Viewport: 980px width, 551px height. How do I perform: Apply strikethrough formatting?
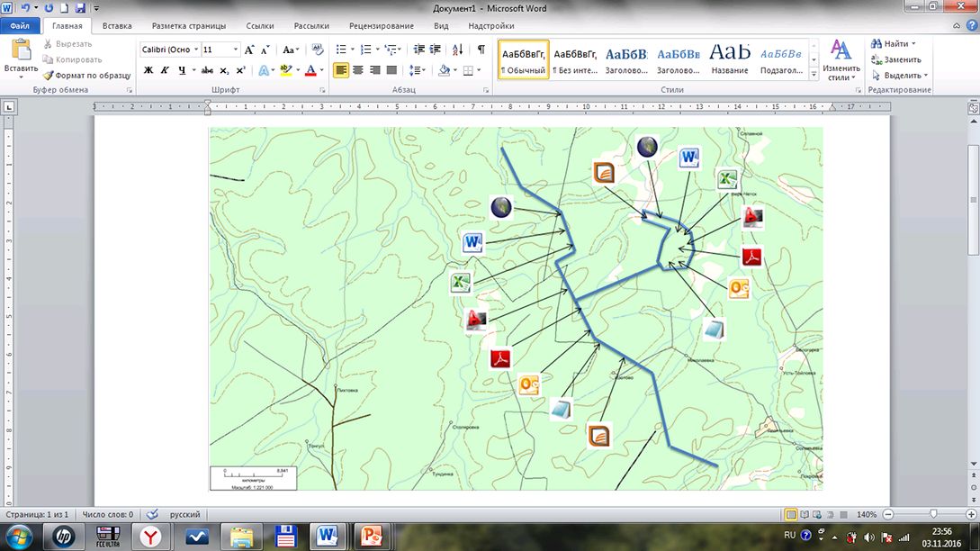(207, 70)
